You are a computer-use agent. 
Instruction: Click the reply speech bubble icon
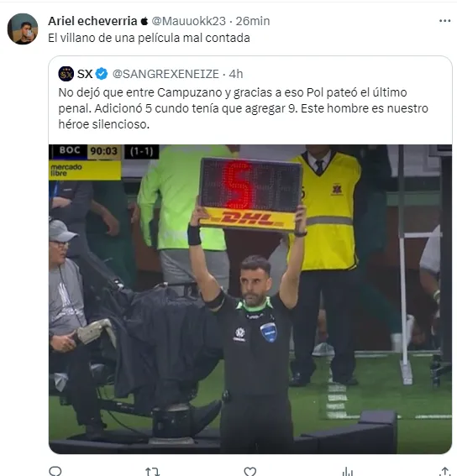(55, 471)
